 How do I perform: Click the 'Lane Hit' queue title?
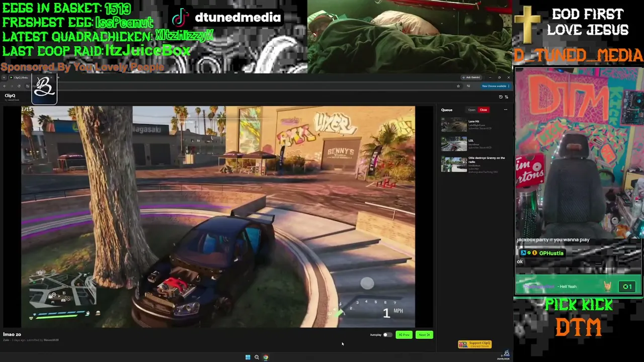pos(473,121)
